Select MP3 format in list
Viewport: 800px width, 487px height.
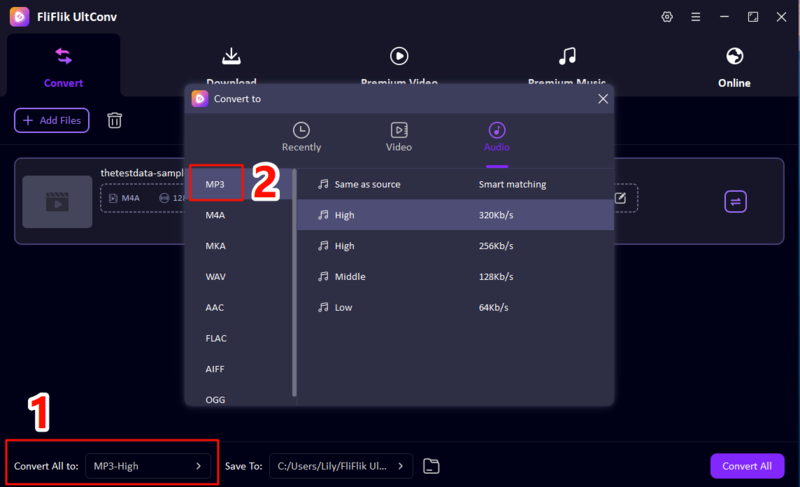coord(216,184)
